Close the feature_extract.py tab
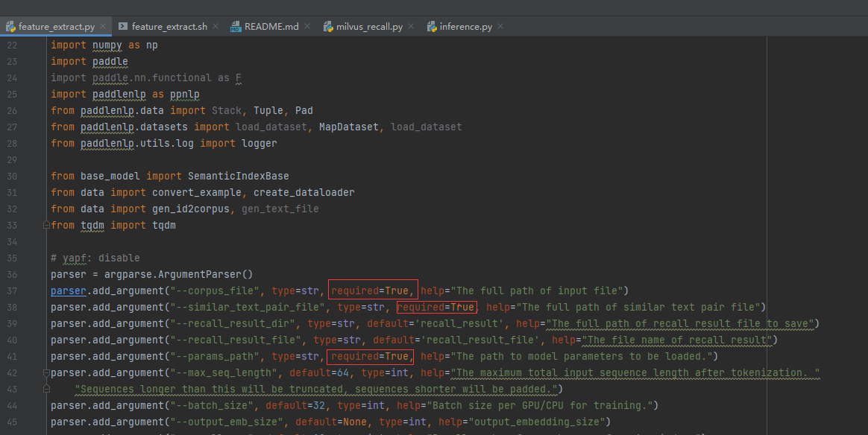The image size is (868, 435). pos(103,25)
